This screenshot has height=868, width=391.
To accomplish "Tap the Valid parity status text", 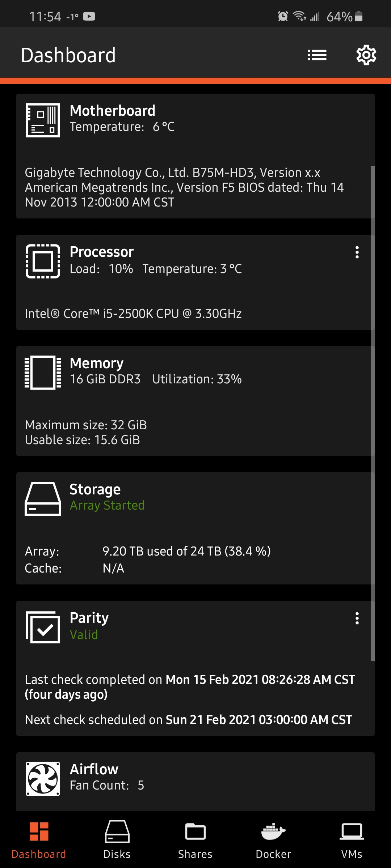I will (x=84, y=635).
